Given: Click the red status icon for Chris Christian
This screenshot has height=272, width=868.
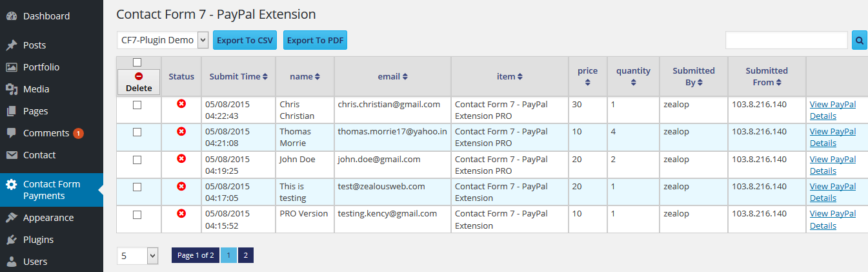Looking at the screenshot, I should 181,104.
